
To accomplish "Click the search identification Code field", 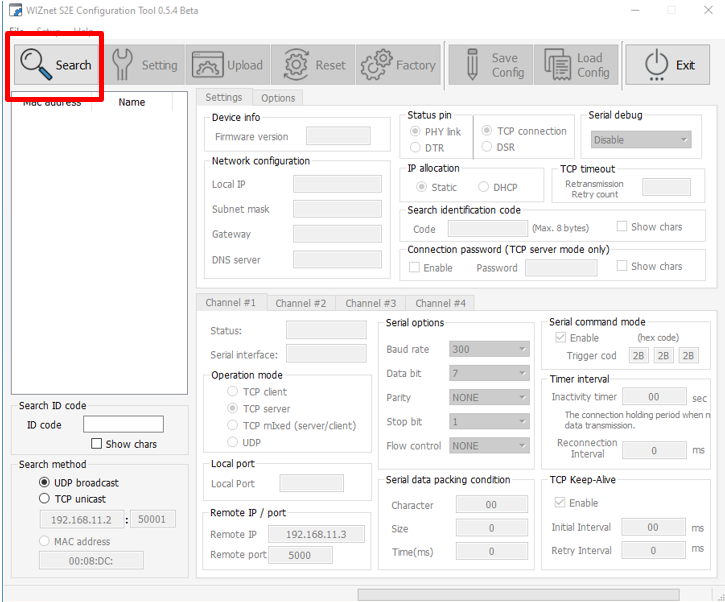I will (488, 228).
